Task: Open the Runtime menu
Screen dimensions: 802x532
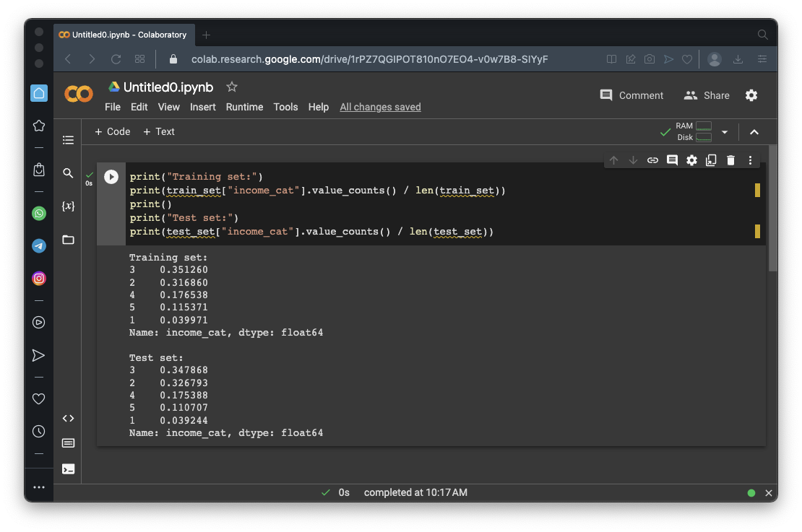Action: click(244, 107)
